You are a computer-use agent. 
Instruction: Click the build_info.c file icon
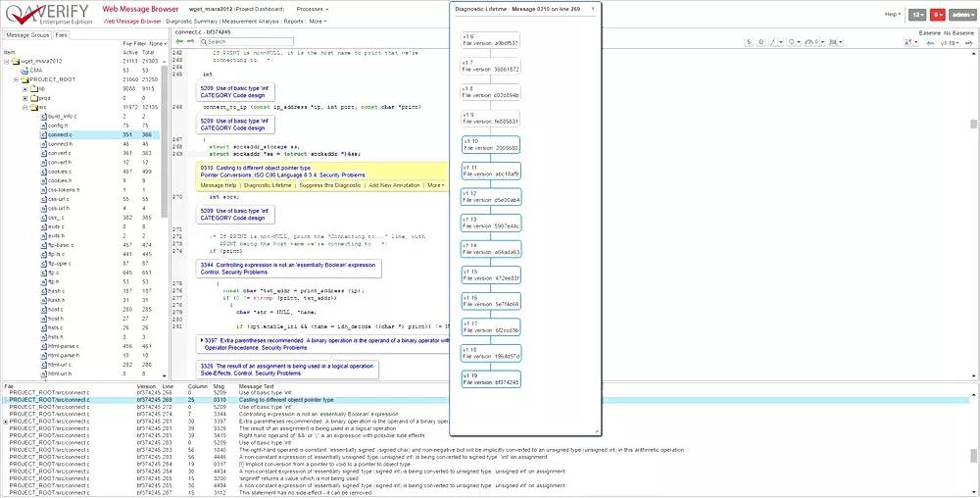pyautogui.click(x=44, y=117)
